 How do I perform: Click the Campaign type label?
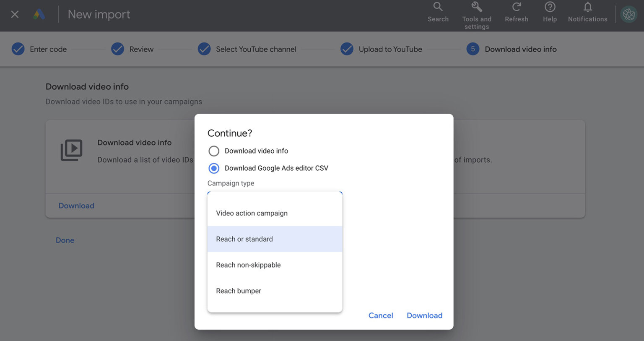pyautogui.click(x=231, y=183)
